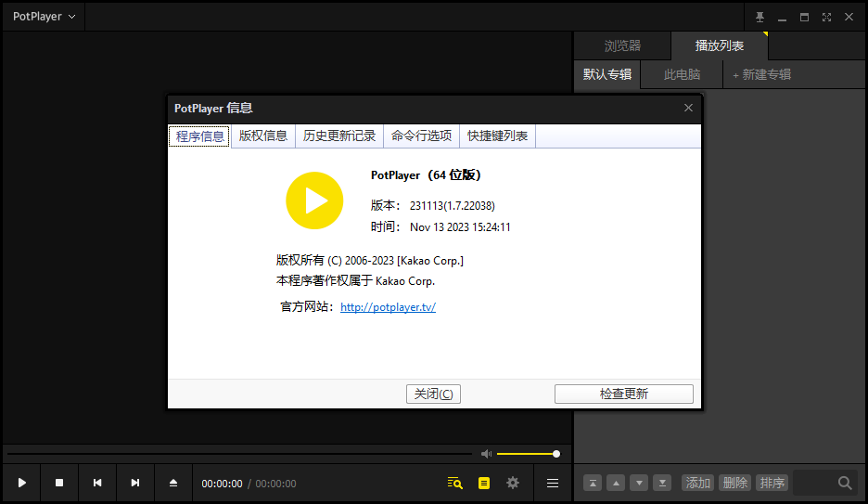The image size is (868, 504).
Task: Open the 程序信息 tab in dialog
Action: 199,136
